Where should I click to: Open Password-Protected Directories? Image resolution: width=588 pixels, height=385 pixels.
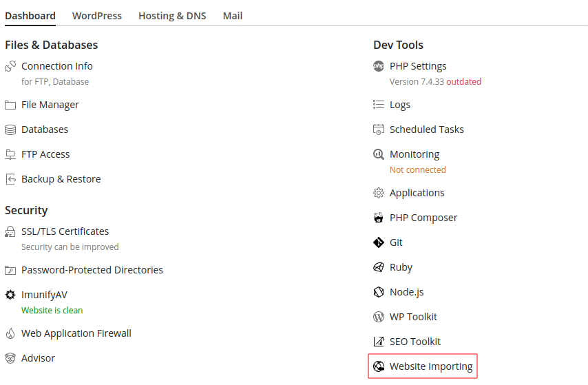pyautogui.click(x=92, y=270)
